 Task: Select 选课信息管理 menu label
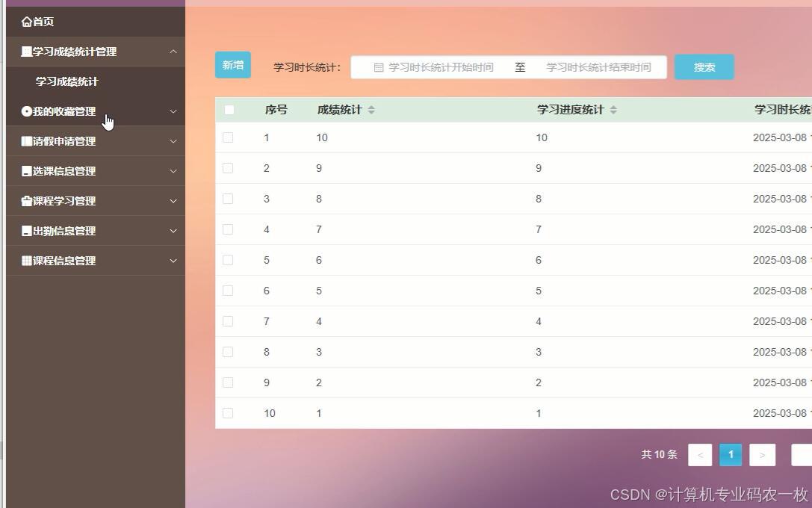click(64, 171)
